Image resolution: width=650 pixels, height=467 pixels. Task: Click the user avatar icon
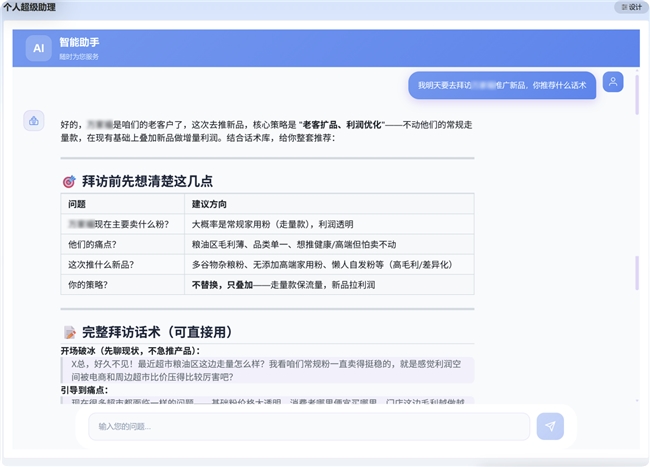[613, 82]
